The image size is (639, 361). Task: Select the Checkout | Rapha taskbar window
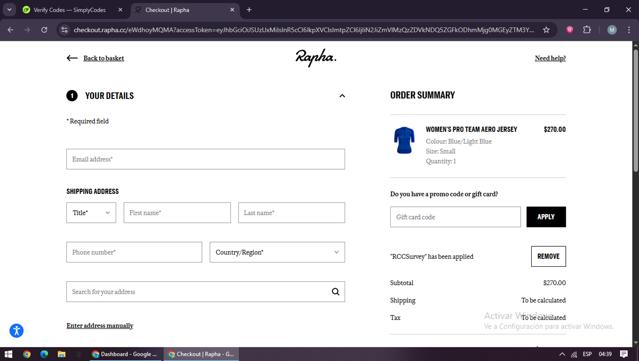point(201,354)
